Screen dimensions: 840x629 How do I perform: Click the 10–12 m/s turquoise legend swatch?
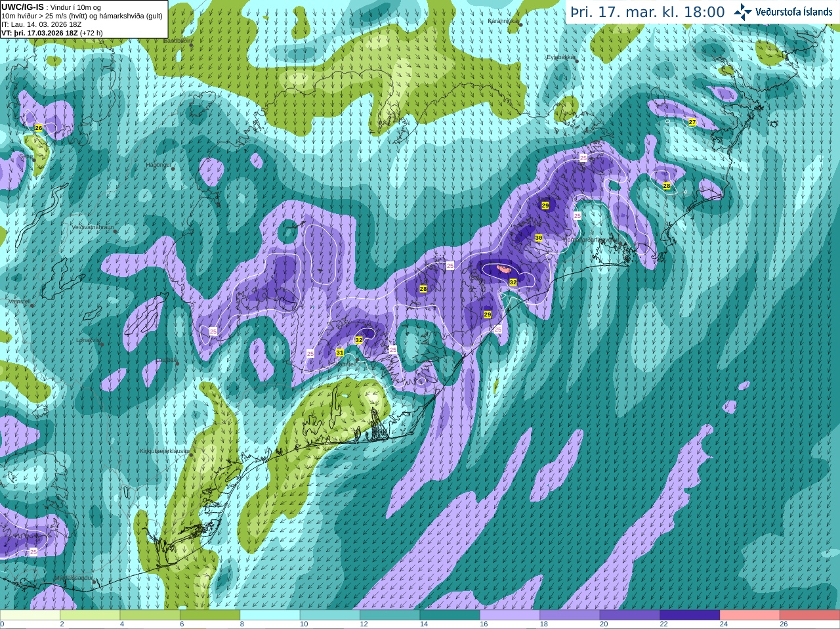[329, 615]
